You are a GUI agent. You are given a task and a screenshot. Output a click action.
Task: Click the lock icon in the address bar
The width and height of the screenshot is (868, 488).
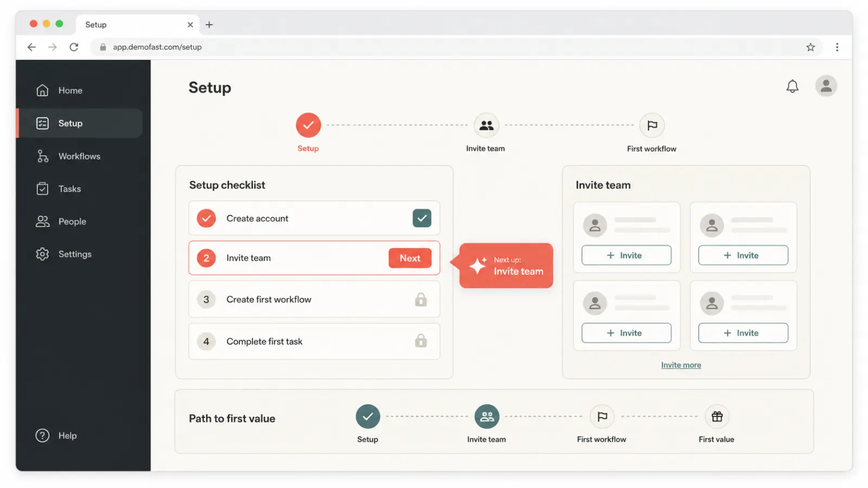[x=103, y=47]
